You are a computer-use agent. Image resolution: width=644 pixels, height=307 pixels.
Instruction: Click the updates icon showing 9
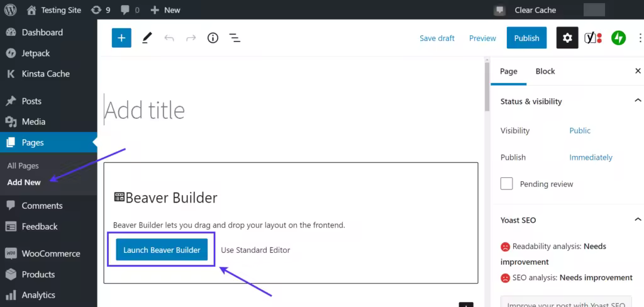[101, 10]
